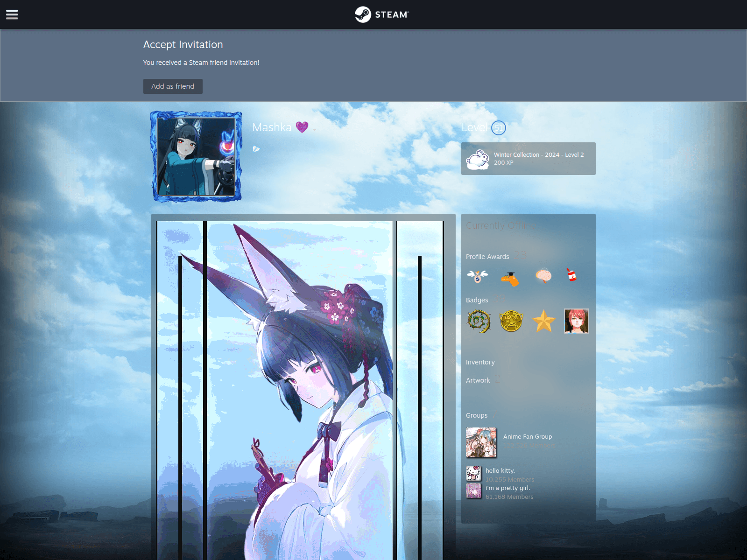Click the Add as friend button
This screenshot has height=560, width=747.
point(173,86)
